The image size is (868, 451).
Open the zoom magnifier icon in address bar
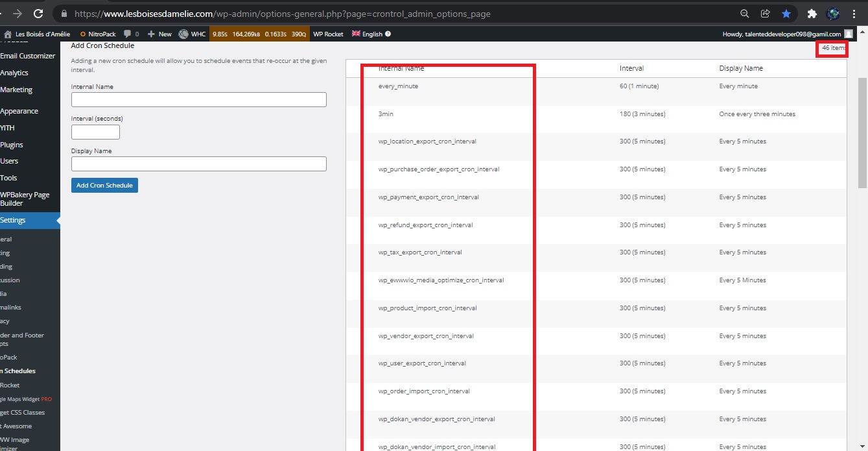[x=745, y=14]
